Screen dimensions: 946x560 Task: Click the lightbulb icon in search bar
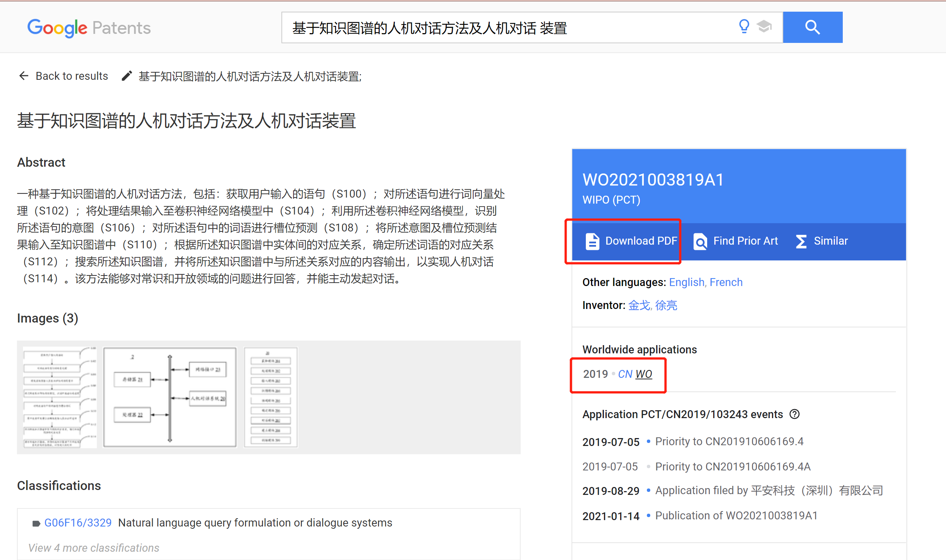[x=744, y=26]
